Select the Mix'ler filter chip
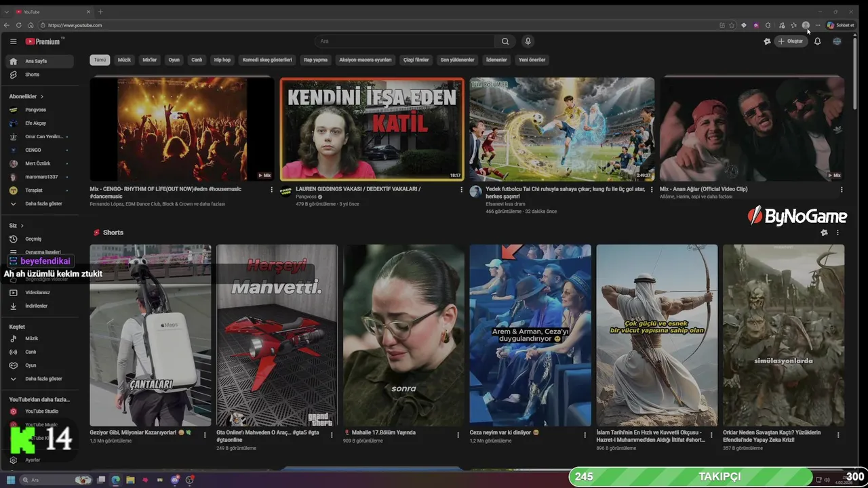Image resolution: width=868 pixels, height=488 pixels. click(x=150, y=60)
